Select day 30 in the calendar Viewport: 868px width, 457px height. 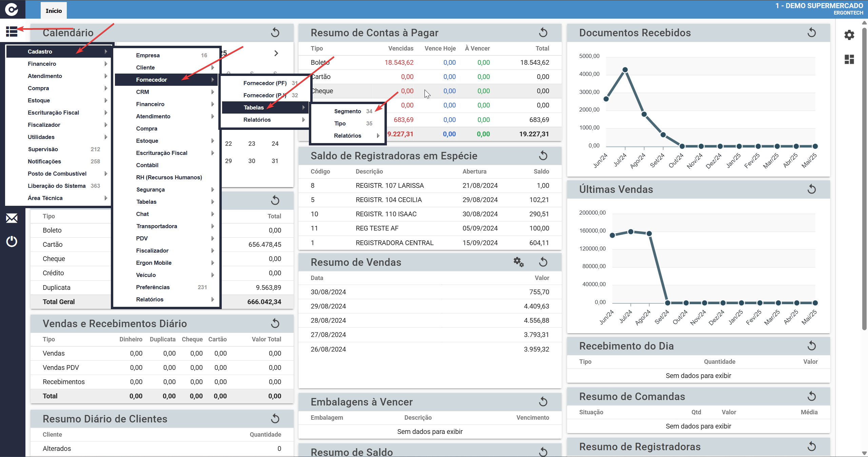[252, 161]
